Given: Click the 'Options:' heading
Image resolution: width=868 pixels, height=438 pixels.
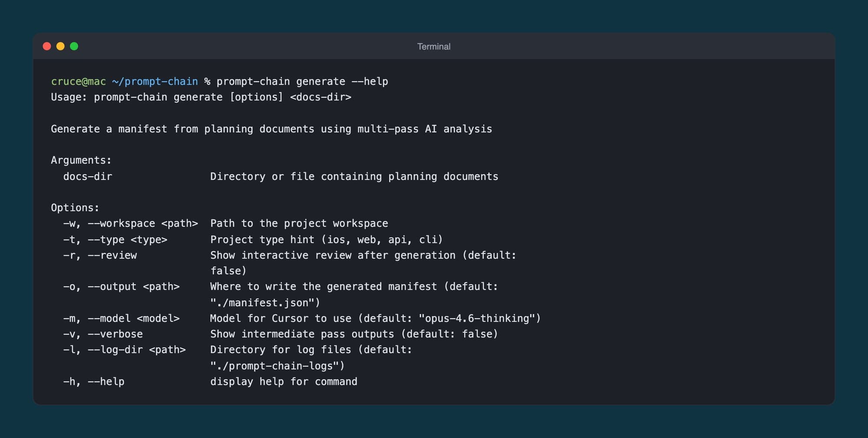Looking at the screenshot, I should pos(75,207).
